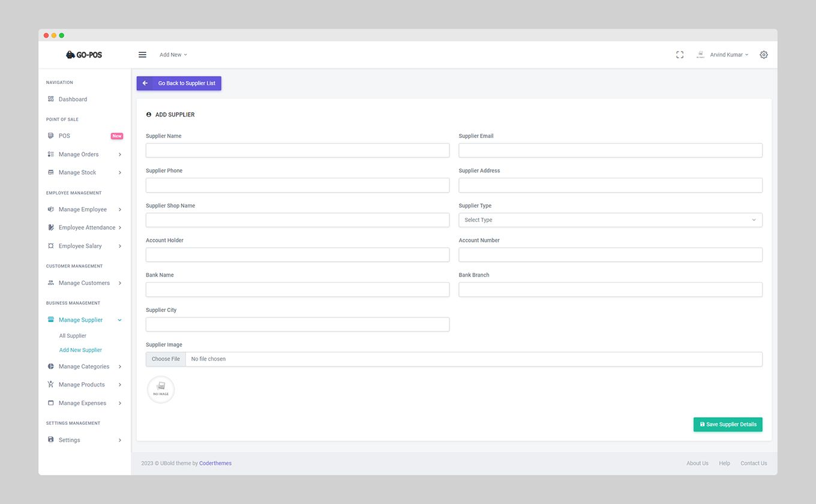Screen dimensions: 816x504
Task: Click the Supplier Name input field
Action: (298, 151)
